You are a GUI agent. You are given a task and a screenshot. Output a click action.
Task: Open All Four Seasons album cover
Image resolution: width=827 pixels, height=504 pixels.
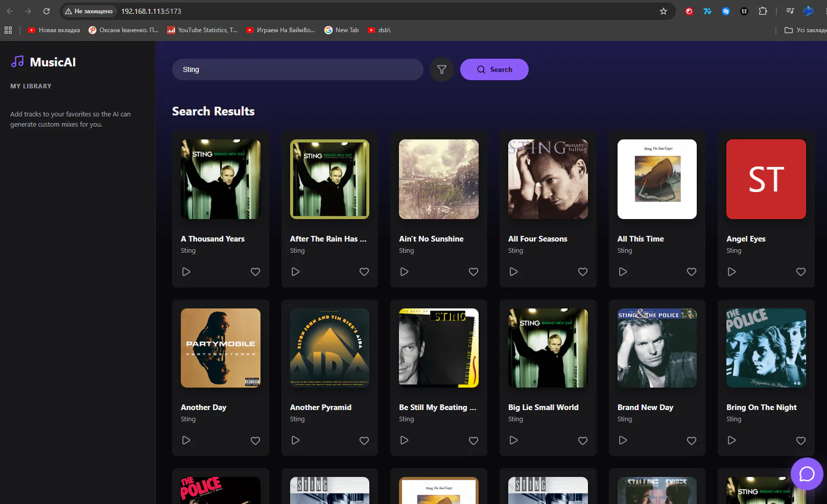point(548,179)
